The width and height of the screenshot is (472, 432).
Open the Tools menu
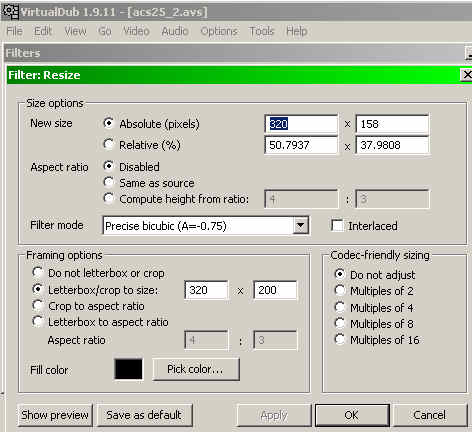pyautogui.click(x=261, y=31)
